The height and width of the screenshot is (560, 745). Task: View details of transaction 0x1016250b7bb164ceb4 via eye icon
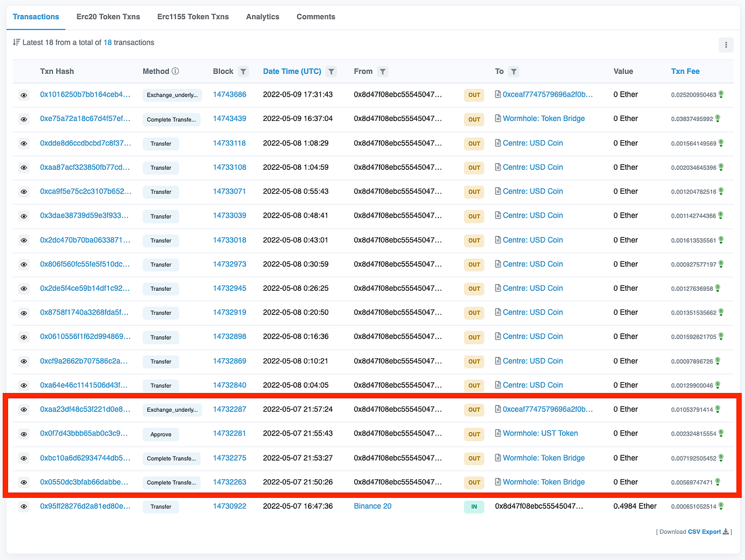pos(24,95)
